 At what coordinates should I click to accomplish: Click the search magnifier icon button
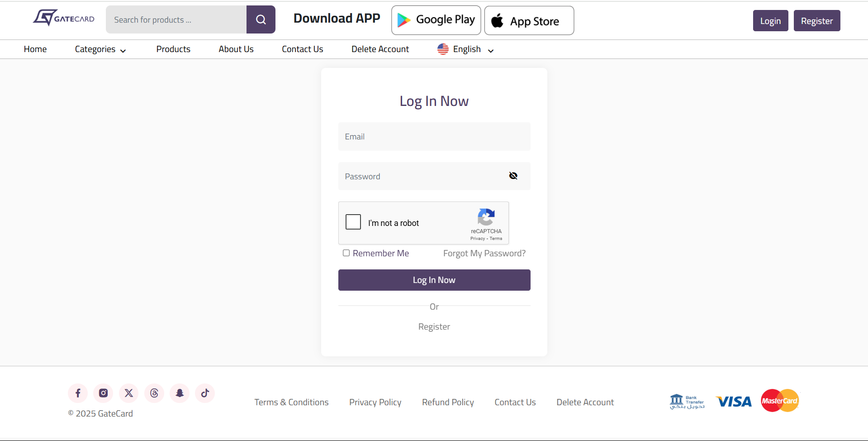point(261,19)
